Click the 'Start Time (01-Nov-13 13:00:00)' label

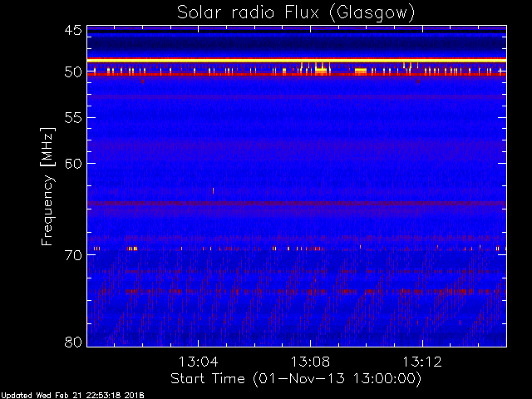(x=296, y=378)
